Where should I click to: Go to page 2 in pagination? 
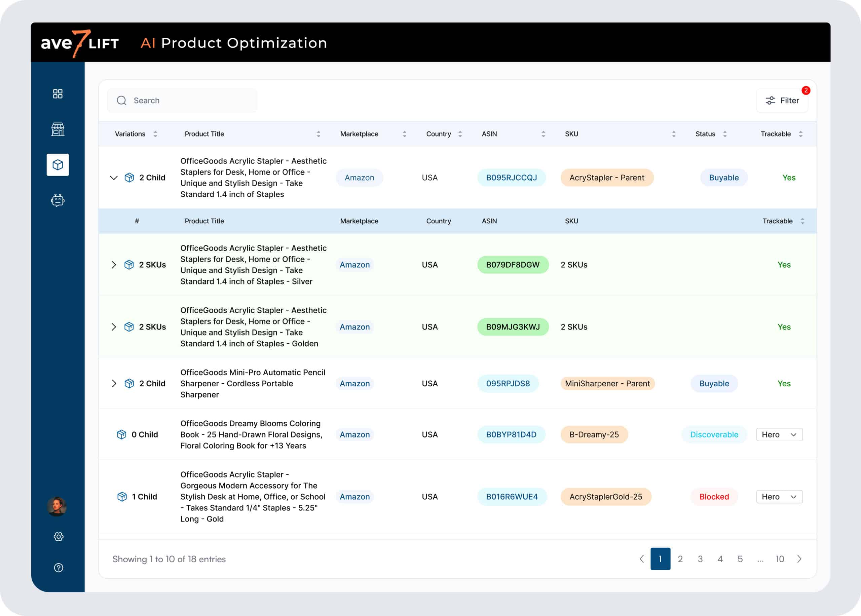point(680,559)
